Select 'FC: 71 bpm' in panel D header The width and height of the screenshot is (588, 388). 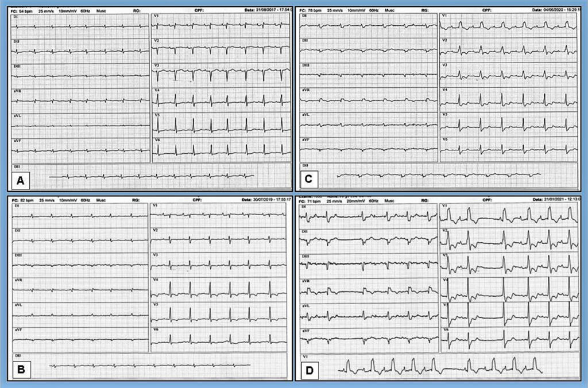point(310,201)
